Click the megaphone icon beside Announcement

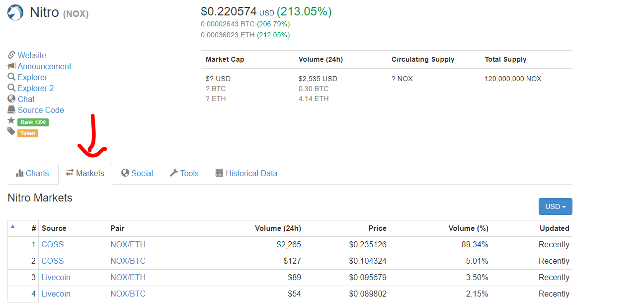pos(11,66)
